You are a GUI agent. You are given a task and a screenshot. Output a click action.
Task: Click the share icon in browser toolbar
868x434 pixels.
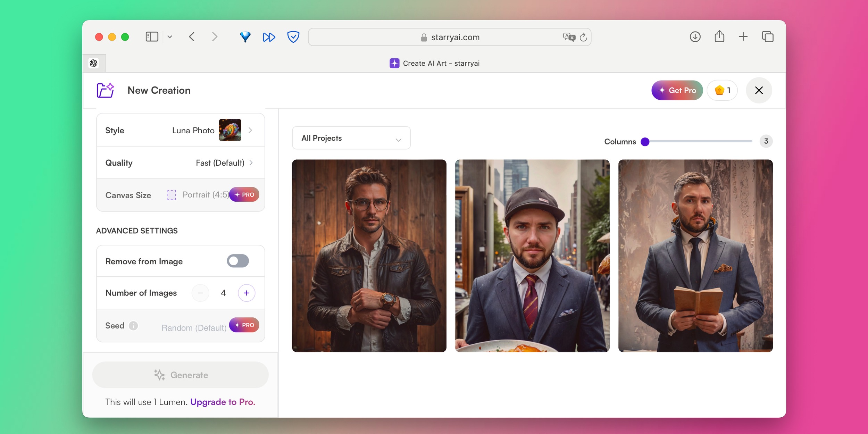click(719, 37)
